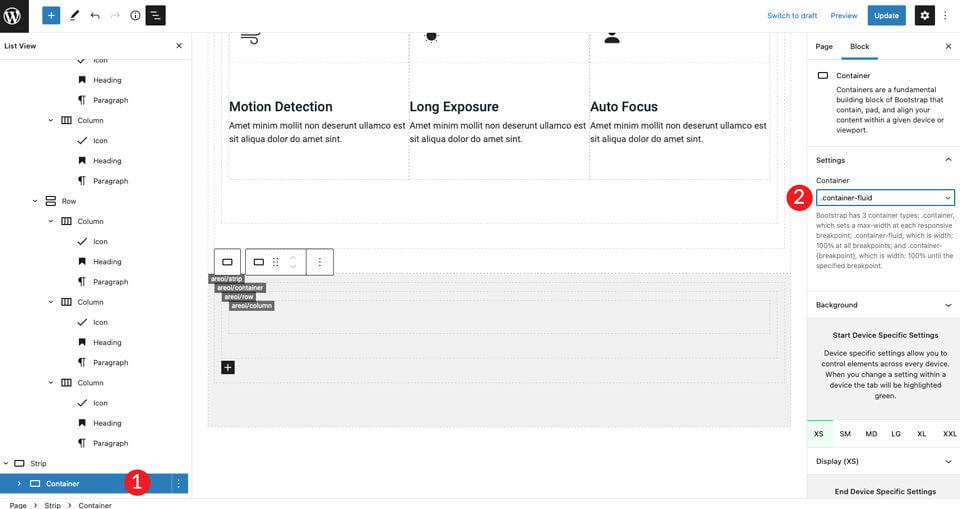Select the Row item in List View

(69, 201)
